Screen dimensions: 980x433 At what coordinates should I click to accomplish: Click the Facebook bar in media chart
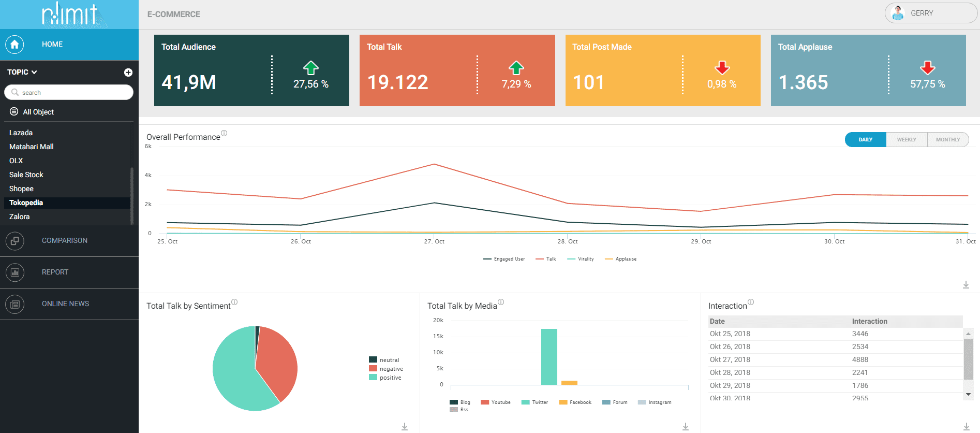pyautogui.click(x=569, y=383)
